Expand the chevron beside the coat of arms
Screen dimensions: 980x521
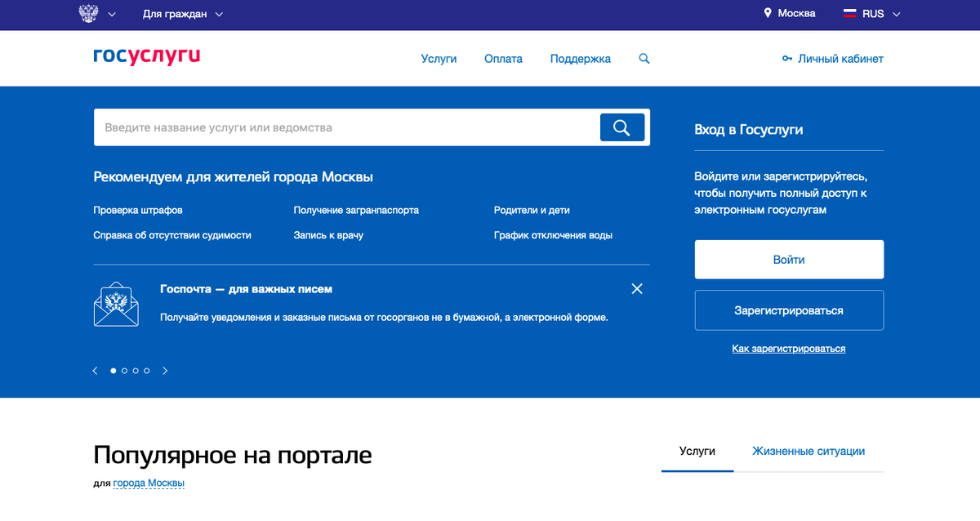pyautogui.click(x=112, y=15)
